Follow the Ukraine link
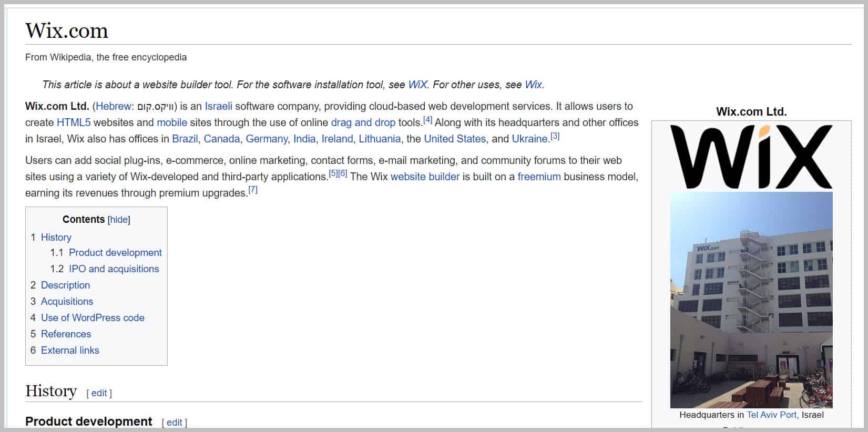 (530, 139)
